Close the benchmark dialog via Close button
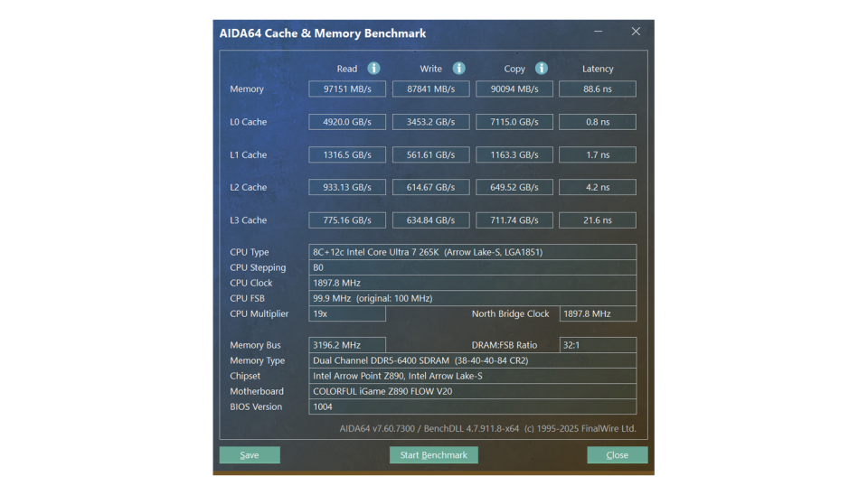 (x=618, y=454)
